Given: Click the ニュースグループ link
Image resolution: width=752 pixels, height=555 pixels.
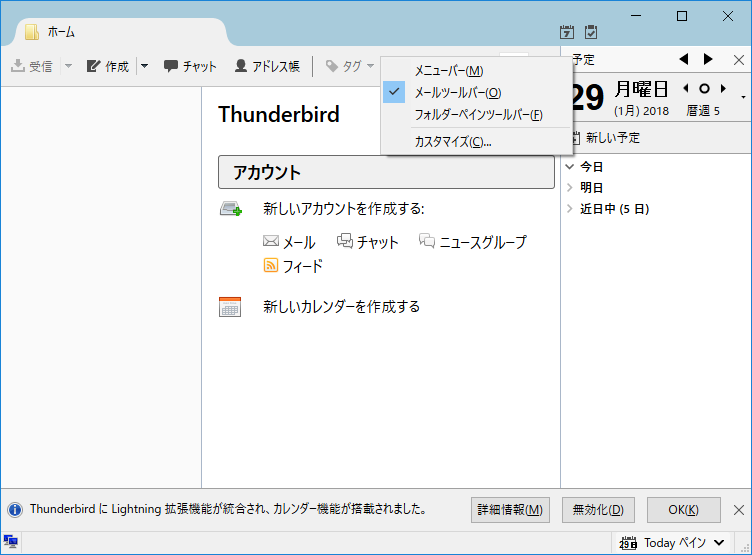Looking at the screenshot, I should coord(483,242).
